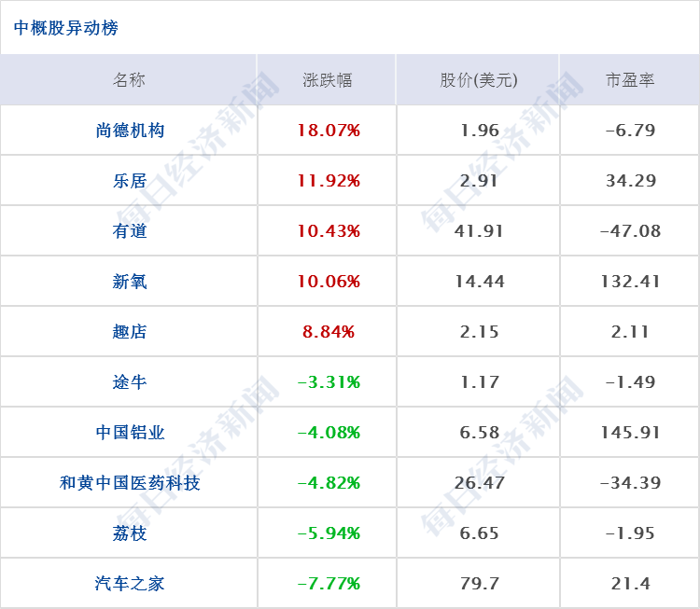Open the 荔枝 stock link
700x609 pixels.
130,533
